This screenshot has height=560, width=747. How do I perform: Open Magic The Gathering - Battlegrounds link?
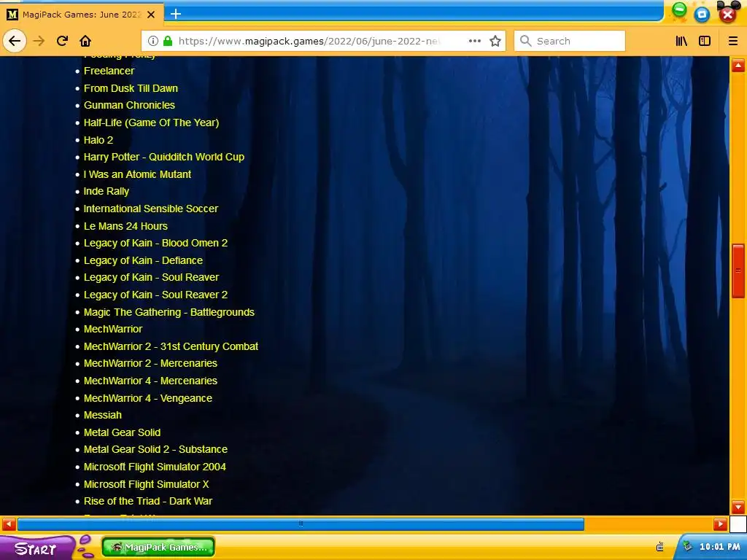169,312
